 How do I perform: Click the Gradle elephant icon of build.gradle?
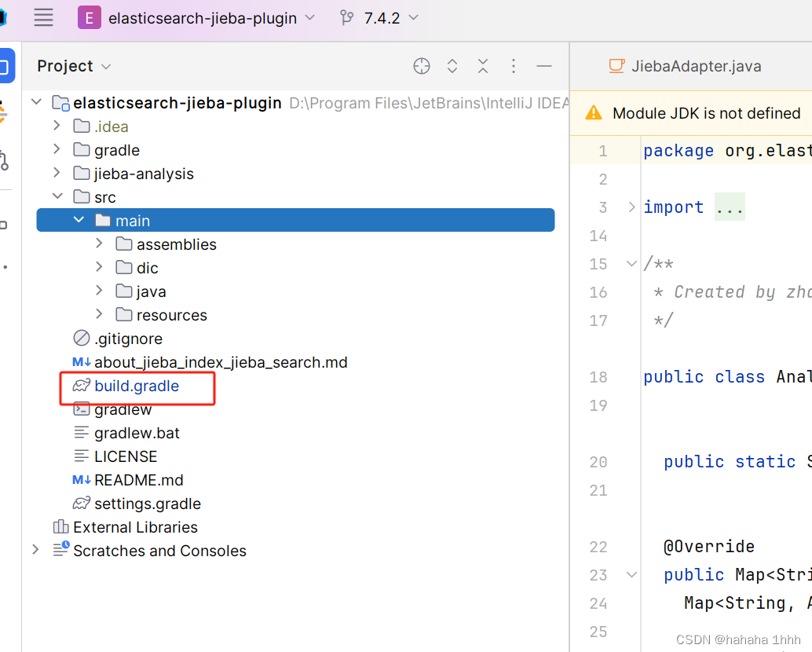(x=82, y=386)
